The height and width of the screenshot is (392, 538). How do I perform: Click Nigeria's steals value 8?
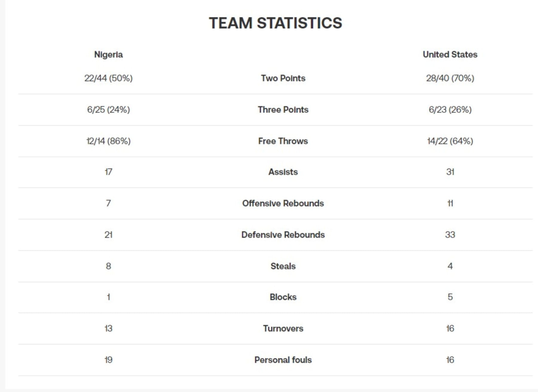coord(108,266)
